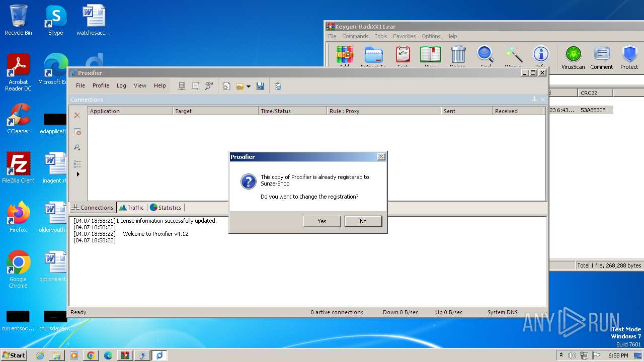Viewport: 644px width, 362px height.
Task: Sort by the Time/Status column header
Action: click(x=292, y=111)
